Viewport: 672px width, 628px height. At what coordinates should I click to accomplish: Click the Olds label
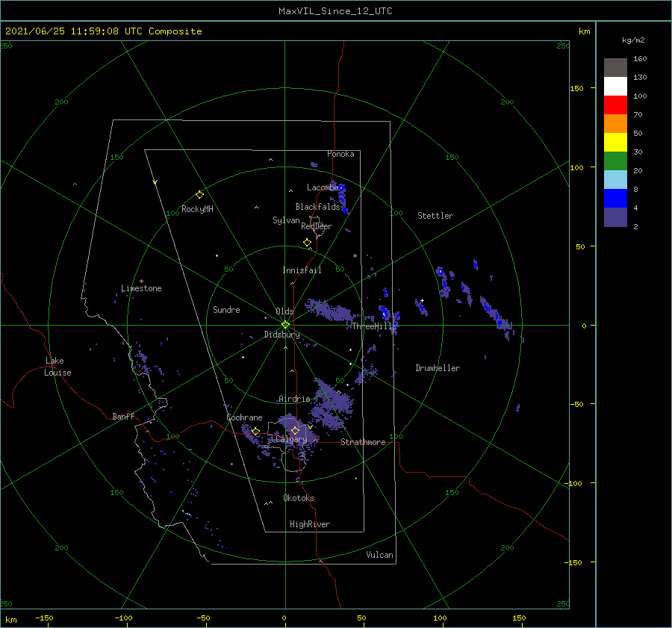coord(284,311)
